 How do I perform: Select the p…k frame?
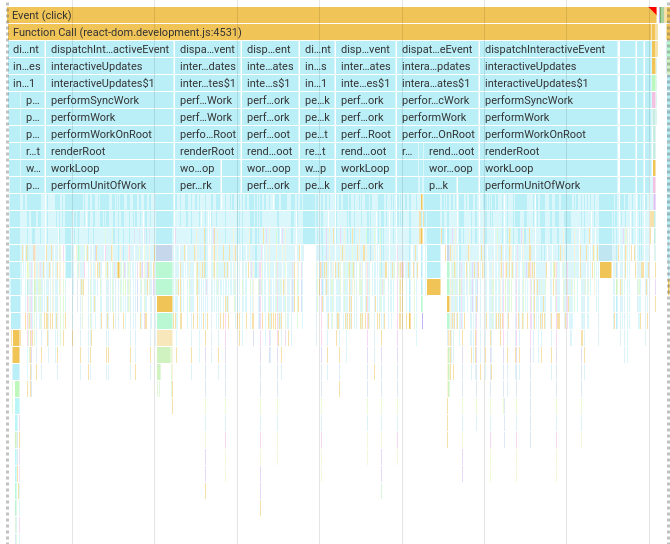(x=441, y=185)
